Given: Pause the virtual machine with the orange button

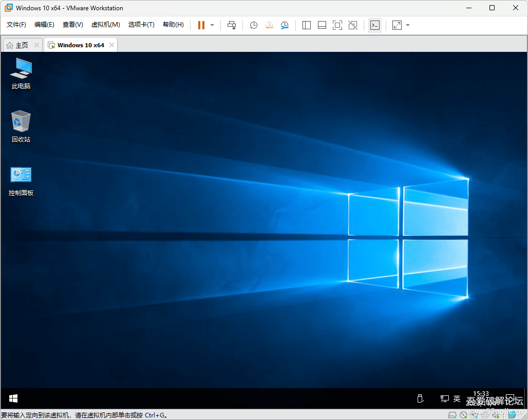Looking at the screenshot, I should (201, 25).
